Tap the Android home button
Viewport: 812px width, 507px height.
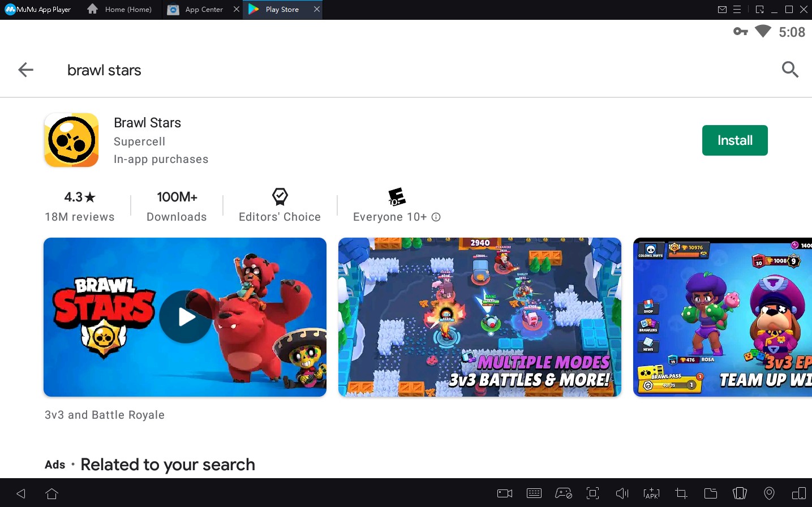pyautogui.click(x=51, y=493)
